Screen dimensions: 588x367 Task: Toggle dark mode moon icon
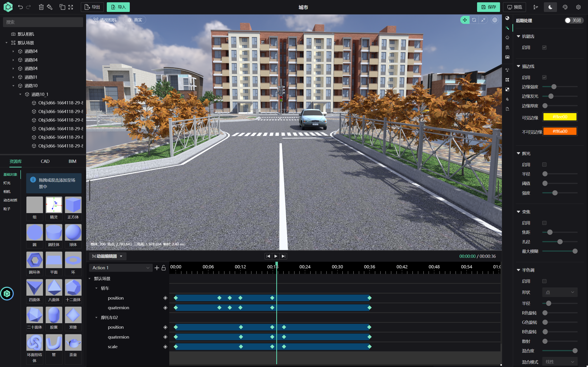tap(550, 7)
